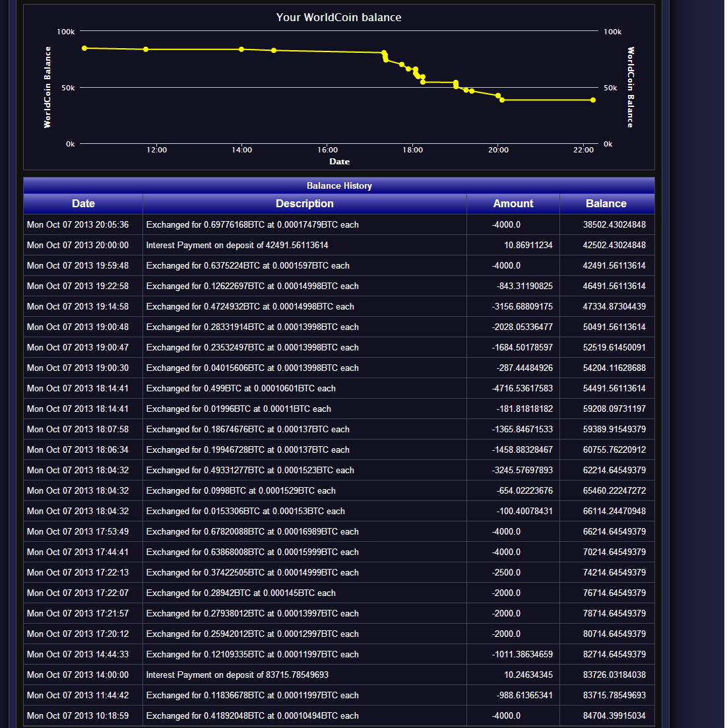Screen dimensions: 727x728
Task: Click 'Exchanged for 0.499BTC at 0.00010601BTC each'
Action: (x=241, y=388)
